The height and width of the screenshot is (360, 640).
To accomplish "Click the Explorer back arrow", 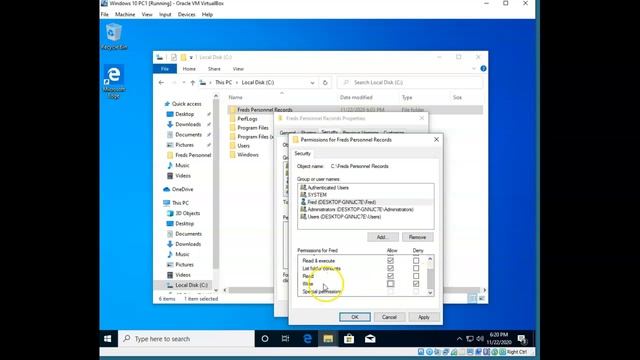I will 161,82.
